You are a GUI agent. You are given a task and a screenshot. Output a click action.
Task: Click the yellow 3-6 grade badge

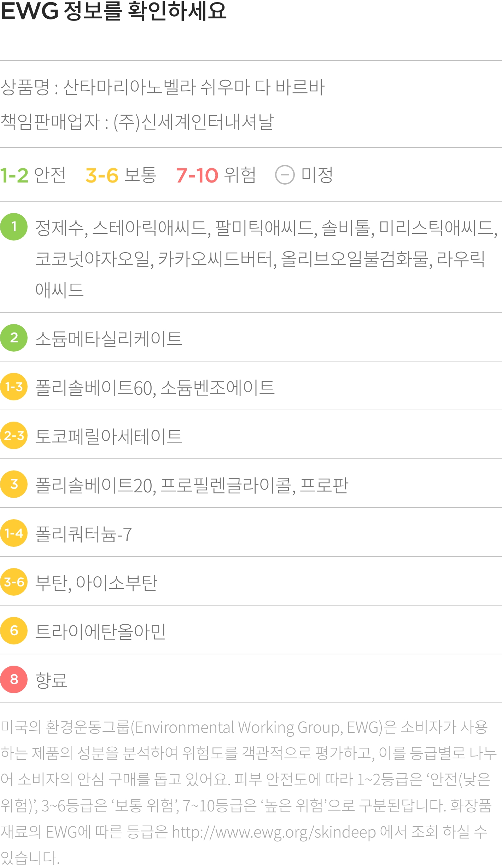click(x=14, y=582)
